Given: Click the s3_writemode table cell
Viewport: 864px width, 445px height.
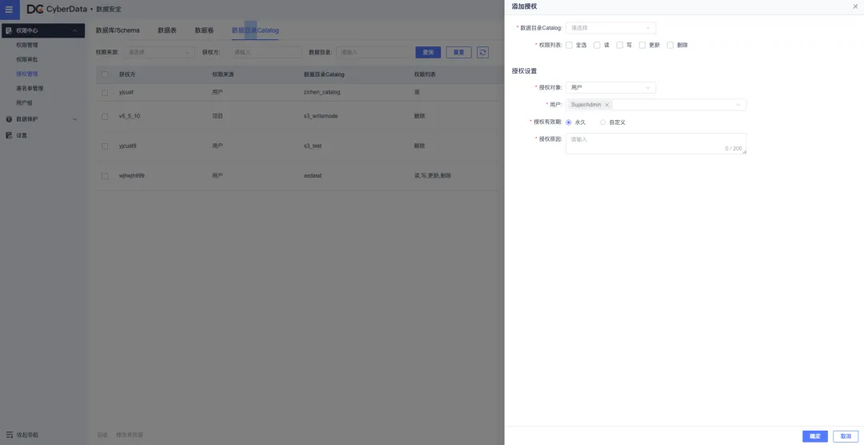Looking at the screenshot, I should [x=321, y=117].
